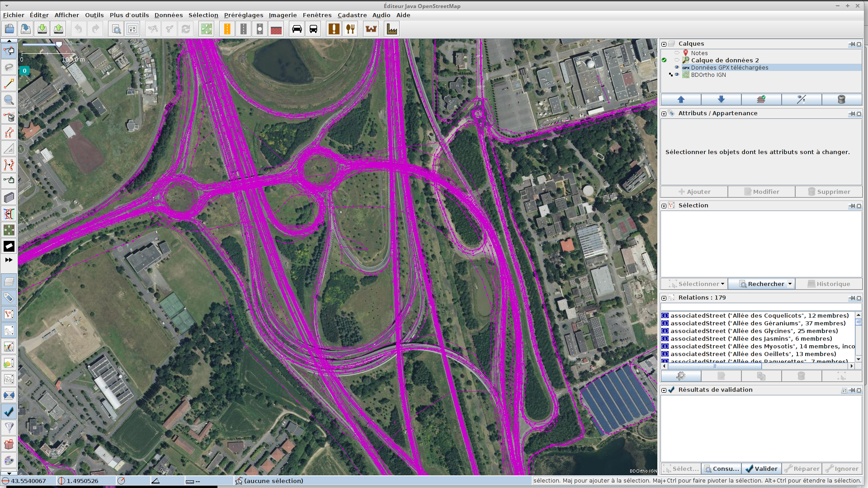Click the activate layer button
The height and width of the screenshot is (488, 868).
tap(761, 99)
